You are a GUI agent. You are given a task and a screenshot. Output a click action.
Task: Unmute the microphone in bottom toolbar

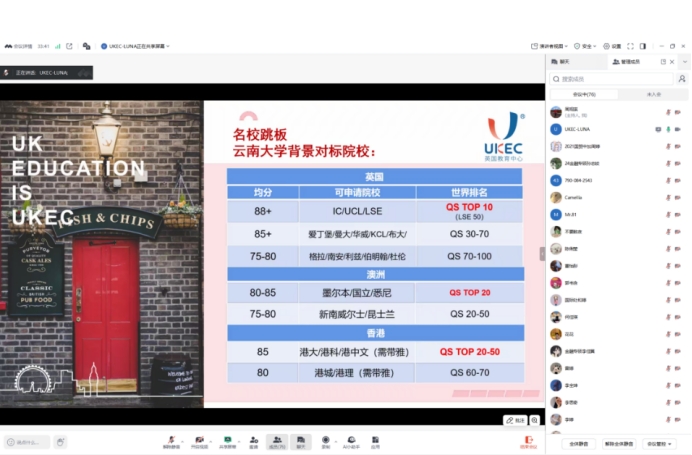(x=171, y=440)
